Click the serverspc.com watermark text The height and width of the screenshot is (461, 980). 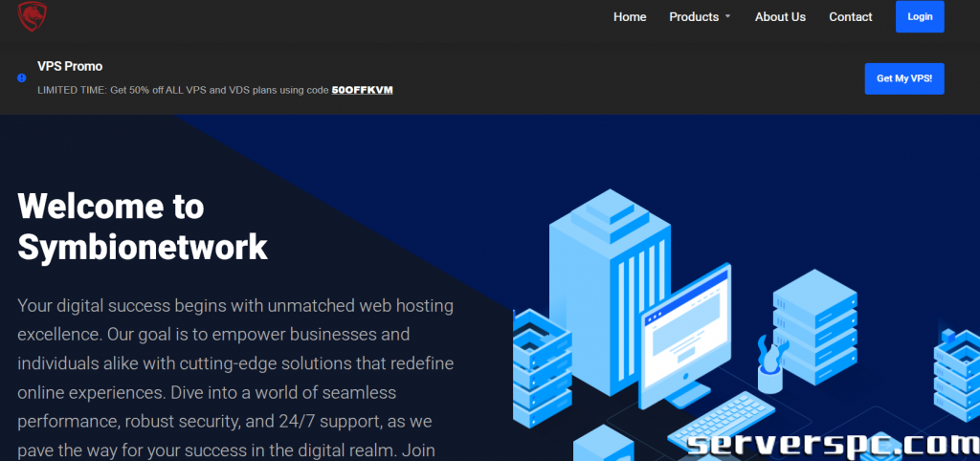pyautogui.click(x=833, y=443)
